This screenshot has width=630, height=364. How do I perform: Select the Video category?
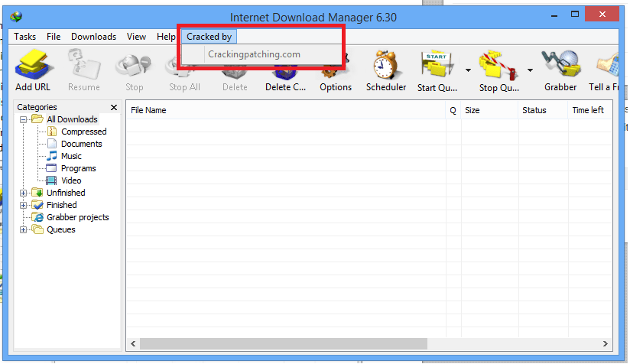[x=71, y=180]
